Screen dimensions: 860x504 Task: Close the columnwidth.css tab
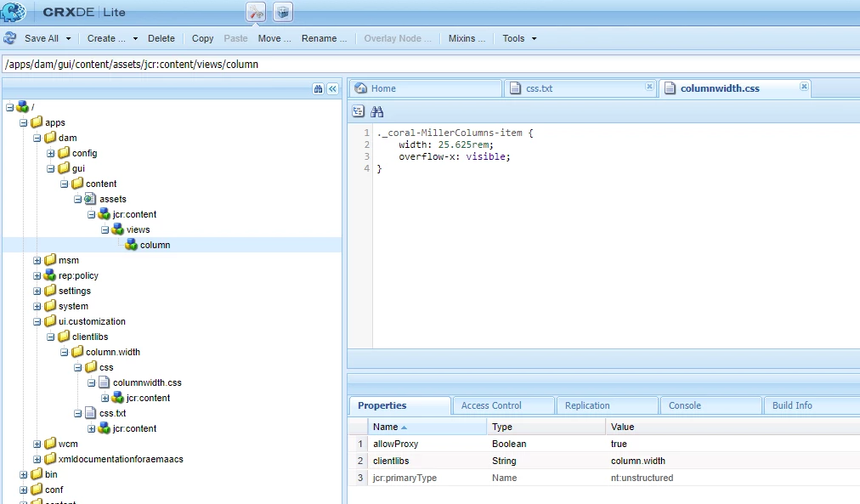804,87
